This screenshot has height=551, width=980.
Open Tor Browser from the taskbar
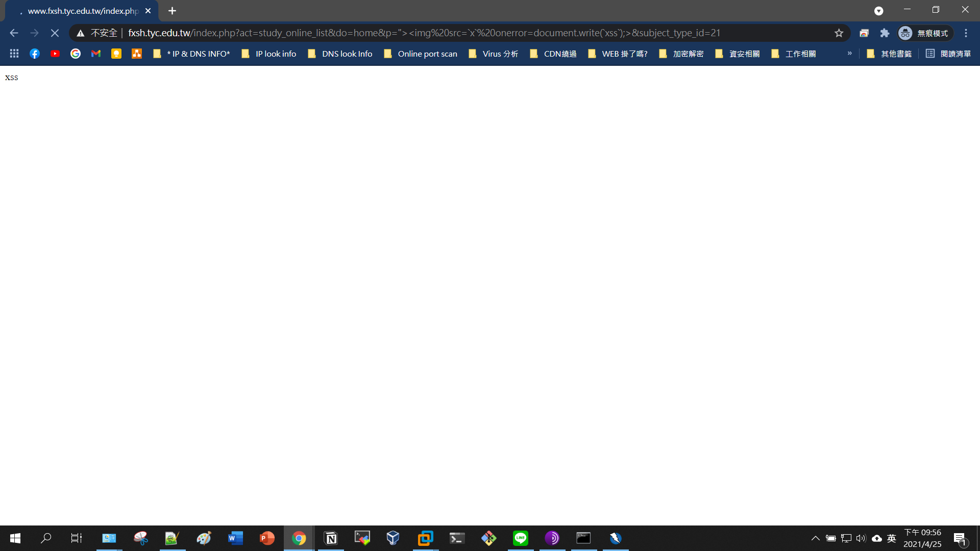[x=552, y=538]
